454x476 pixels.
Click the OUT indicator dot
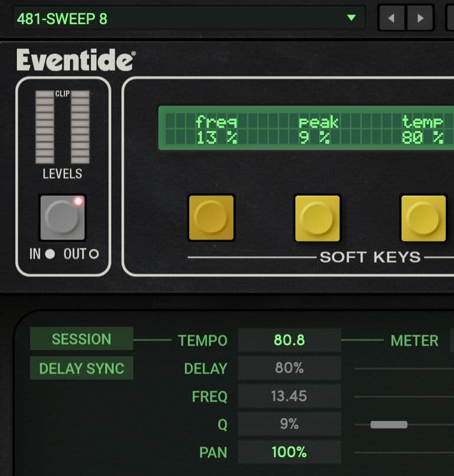click(x=94, y=254)
